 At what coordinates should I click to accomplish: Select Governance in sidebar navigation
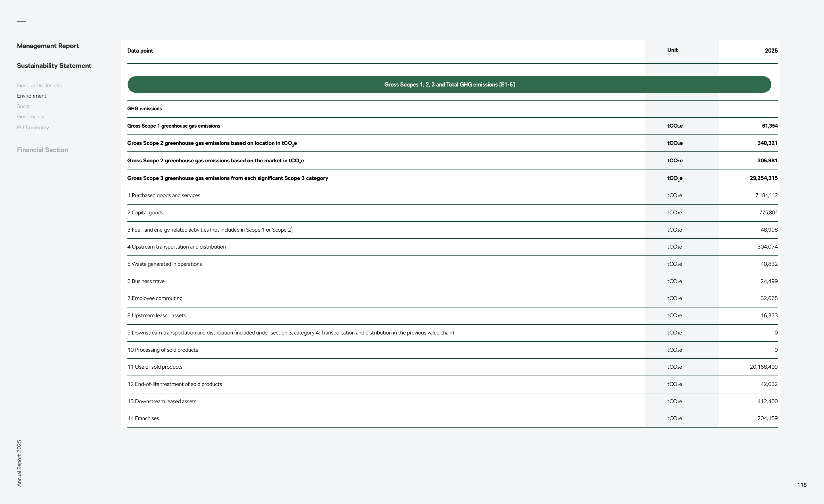31,117
